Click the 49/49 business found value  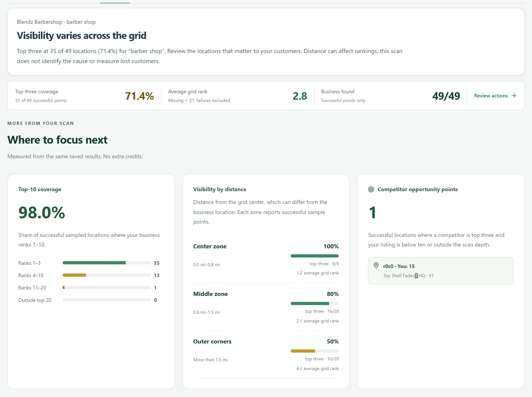click(446, 96)
